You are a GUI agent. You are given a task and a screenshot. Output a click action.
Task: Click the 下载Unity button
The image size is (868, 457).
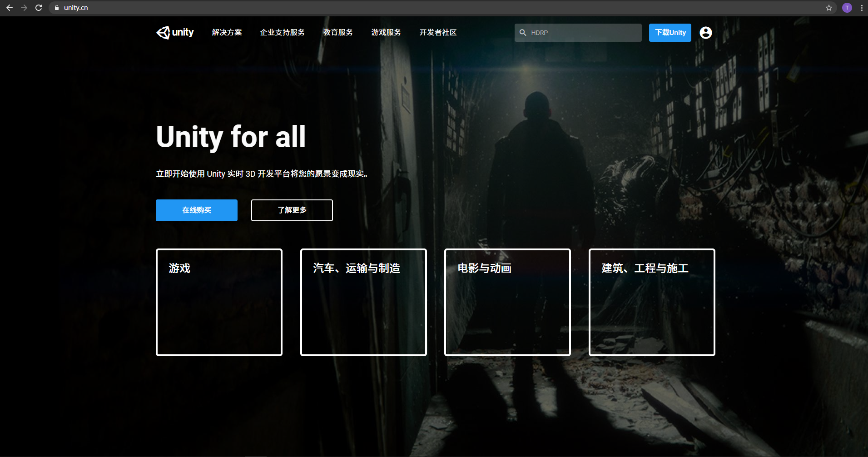click(670, 32)
